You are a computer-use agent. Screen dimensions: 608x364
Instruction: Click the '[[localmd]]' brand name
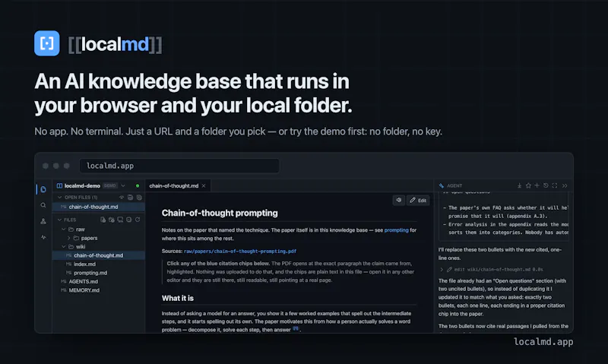point(115,44)
